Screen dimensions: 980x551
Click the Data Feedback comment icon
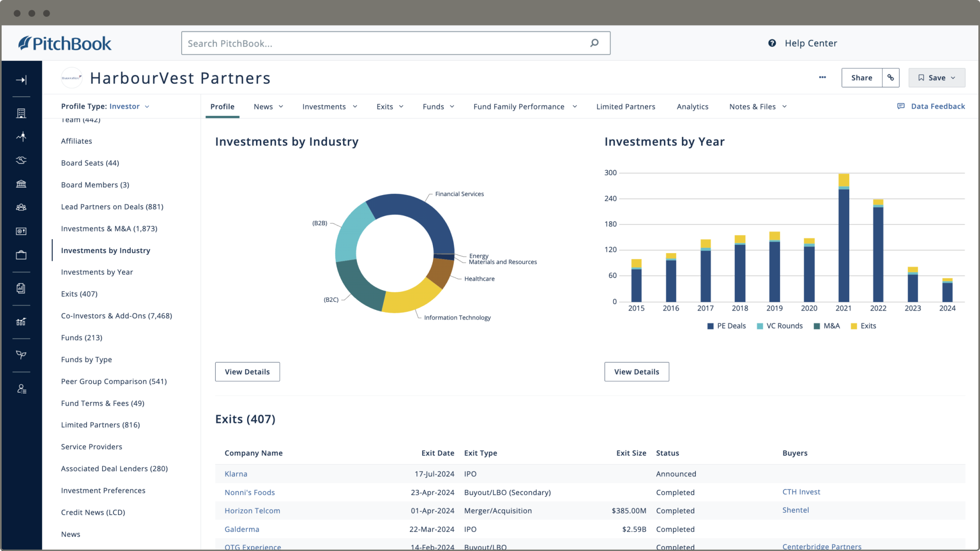[900, 106]
